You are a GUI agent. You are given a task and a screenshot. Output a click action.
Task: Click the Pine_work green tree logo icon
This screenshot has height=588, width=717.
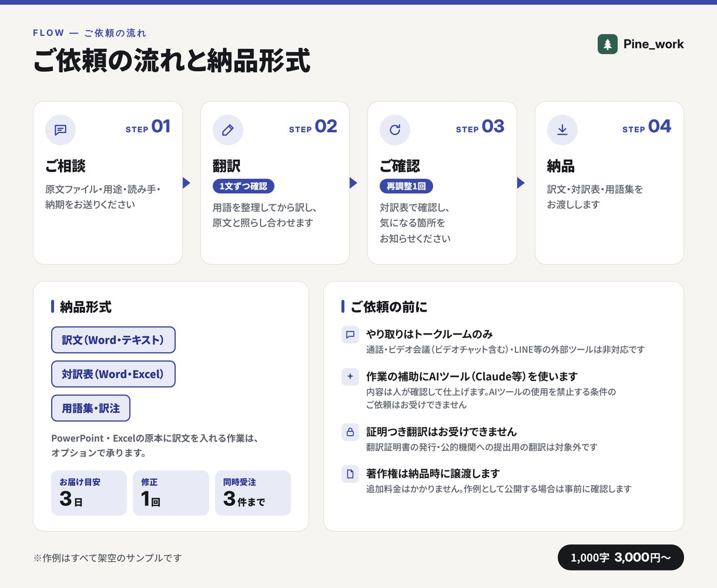point(608,44)
